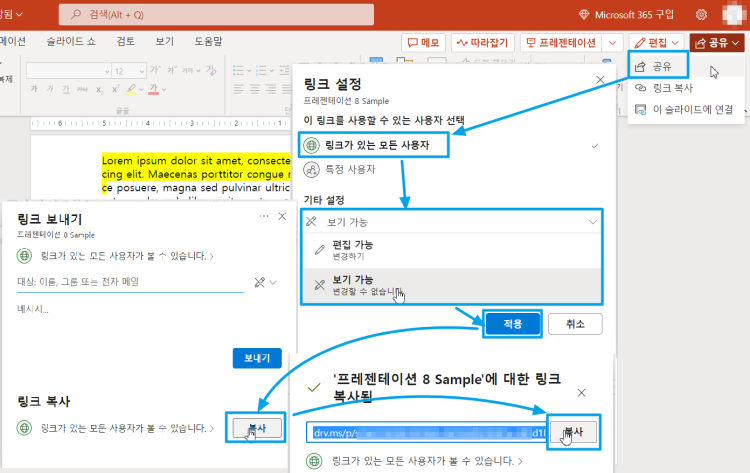This screenshot has height=473, width=750.
Task: Decrease the font size
Action: (x=172, y=70)
